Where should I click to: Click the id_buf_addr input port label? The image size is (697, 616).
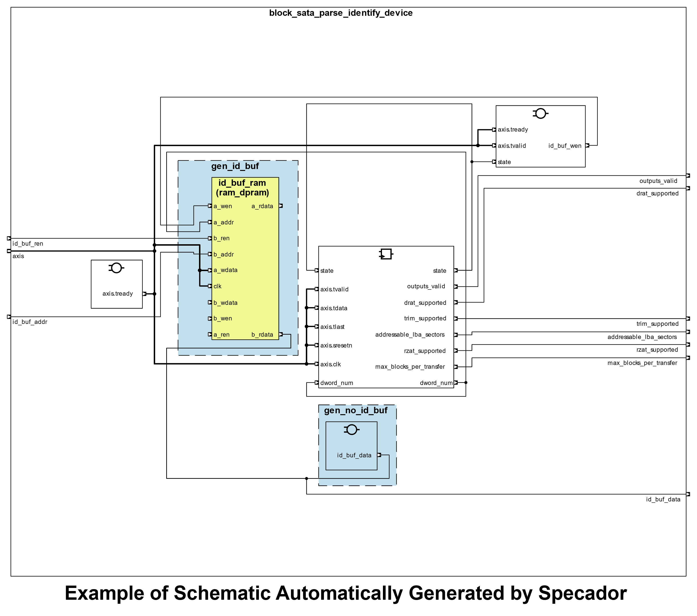coord(30,322)
